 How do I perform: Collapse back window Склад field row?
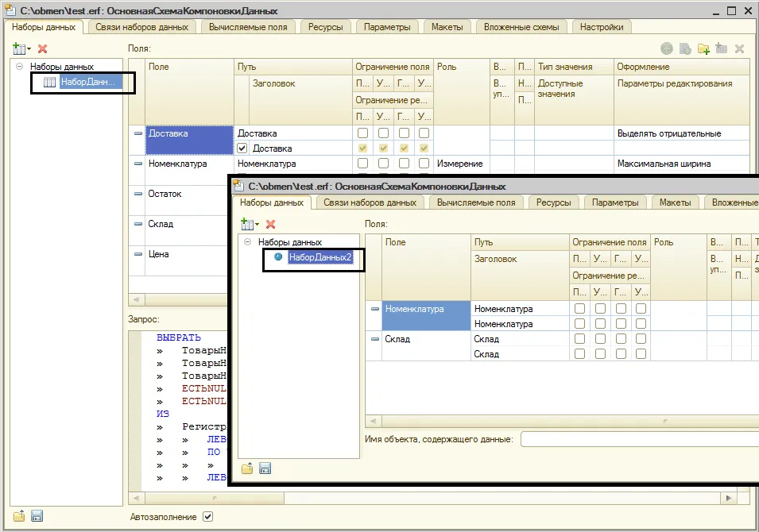(138, 224)
